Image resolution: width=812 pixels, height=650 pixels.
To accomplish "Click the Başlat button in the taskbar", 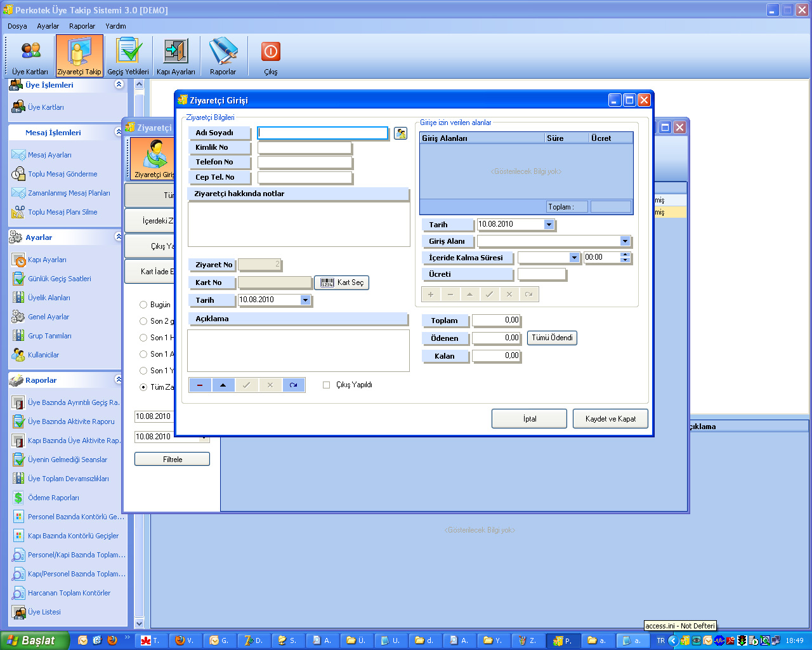I will [x=34, y=640].
